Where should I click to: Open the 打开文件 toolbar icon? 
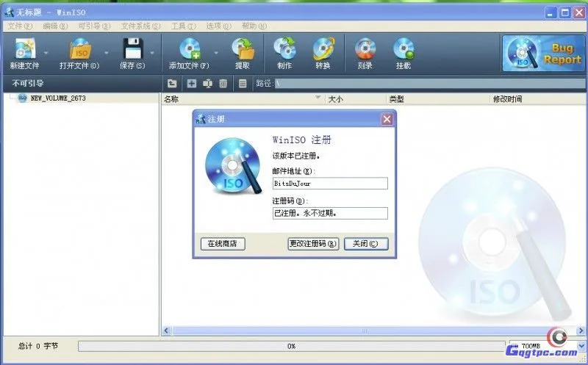tap(79, 49)
